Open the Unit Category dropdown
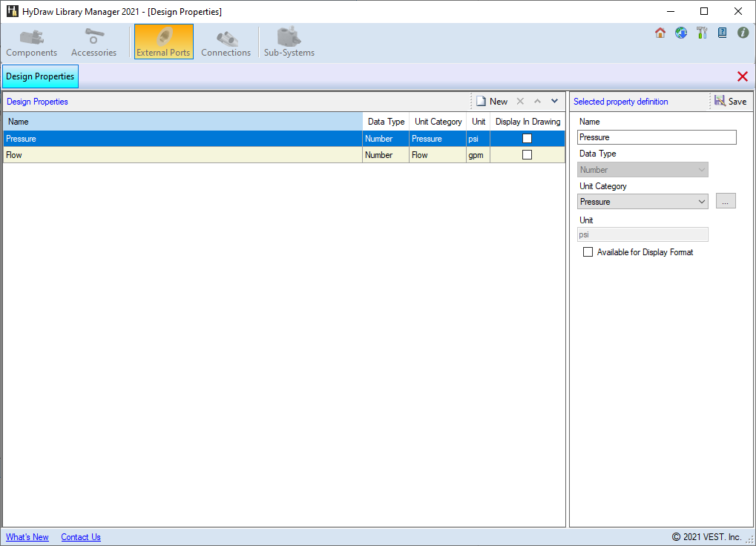The image size is (756, 546). (x=642, y=202)
